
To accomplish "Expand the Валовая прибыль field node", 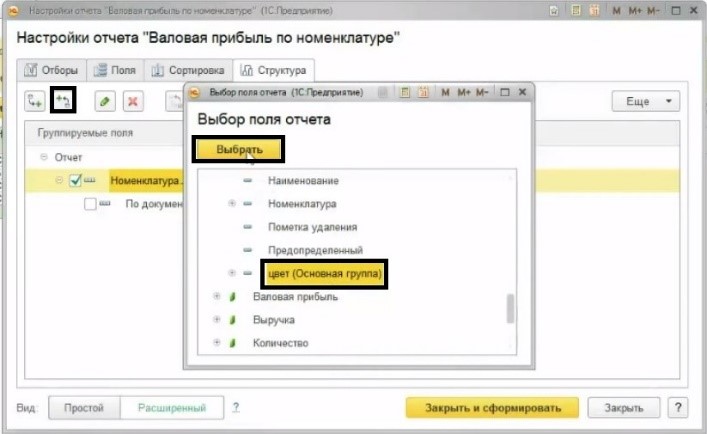I will click(217, 297).
